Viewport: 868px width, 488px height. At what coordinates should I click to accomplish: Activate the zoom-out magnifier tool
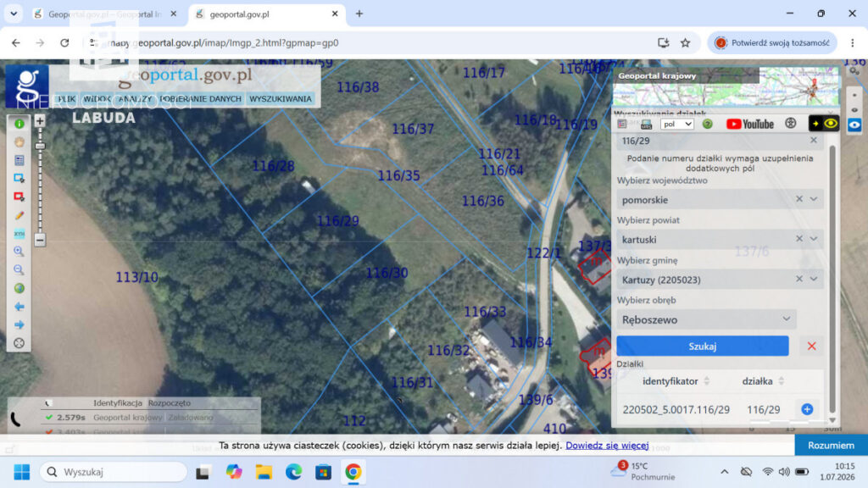pyautogui.click(x=19, y=270)
